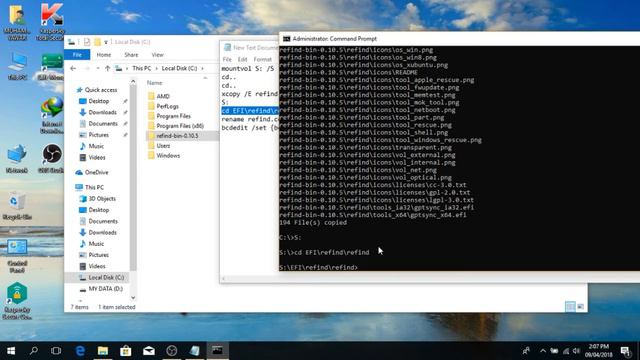Switch to Notepad on the taskbar
The height and width of the screenshot is (360, 640).
[194, 351]
